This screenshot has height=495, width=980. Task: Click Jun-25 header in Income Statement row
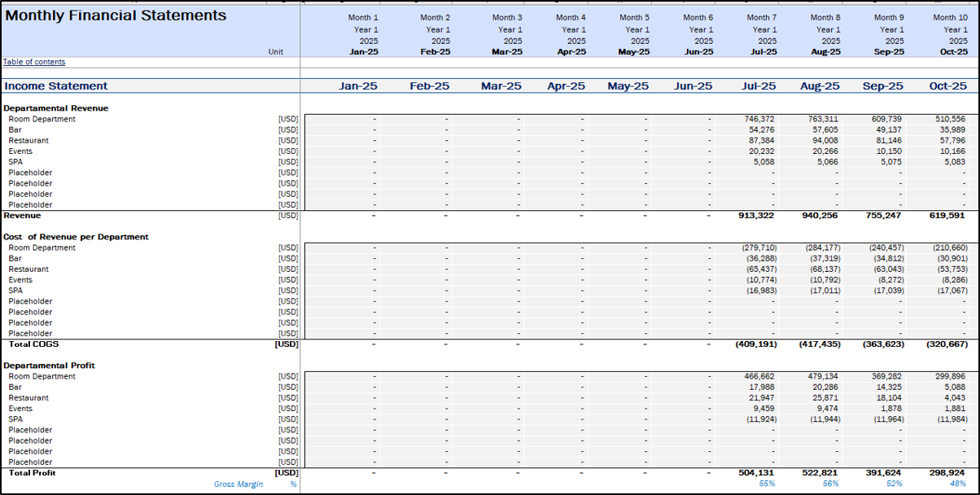[694, 86]
